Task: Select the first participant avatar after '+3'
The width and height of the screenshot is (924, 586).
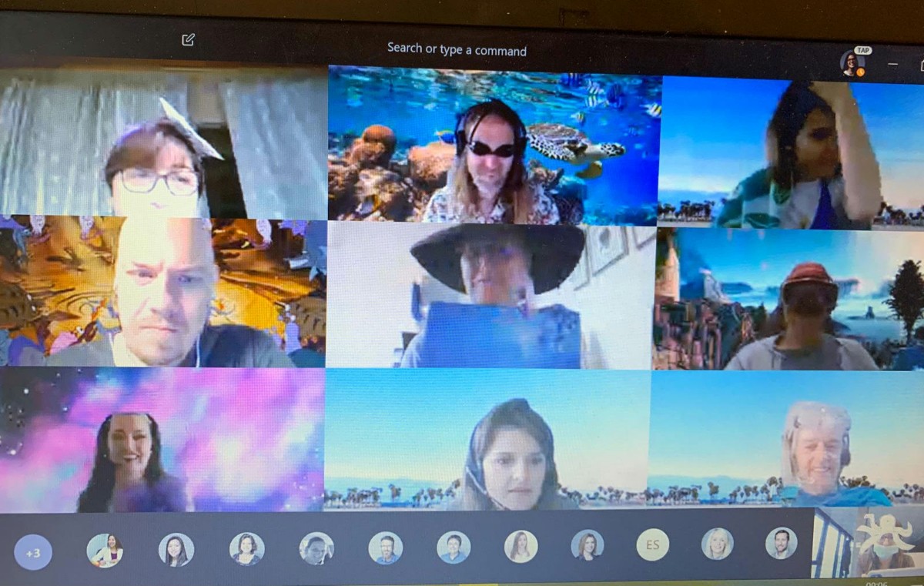Action: 104,551
